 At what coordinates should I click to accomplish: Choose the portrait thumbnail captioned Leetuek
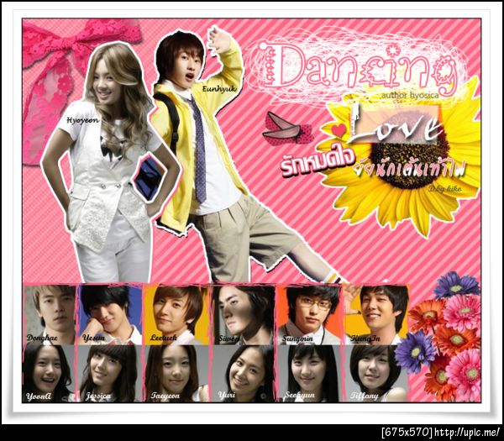(x=176, y=314)
